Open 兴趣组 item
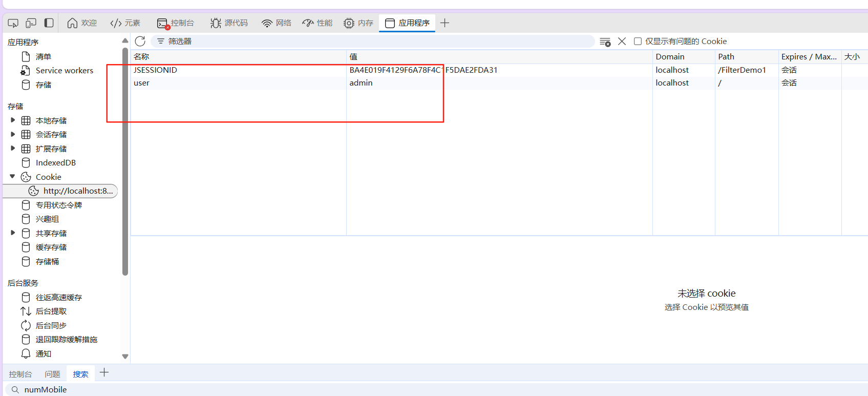868x396 pixels. point(47,219)
